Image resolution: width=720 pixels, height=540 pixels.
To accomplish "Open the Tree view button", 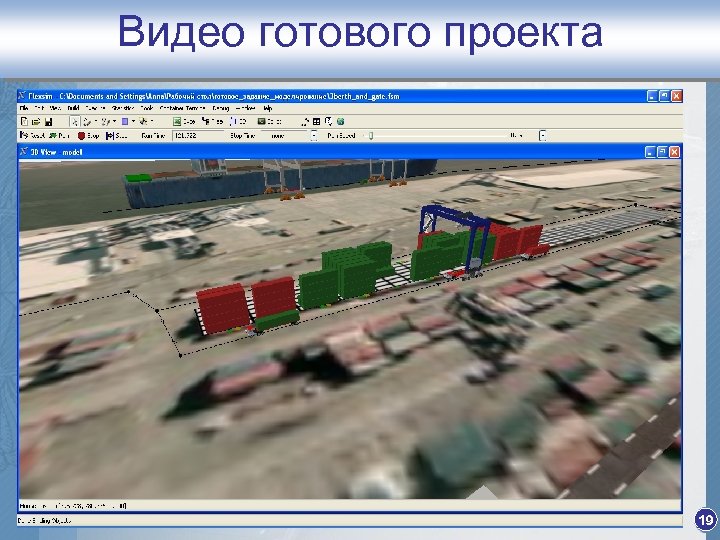I will point(212,122).
